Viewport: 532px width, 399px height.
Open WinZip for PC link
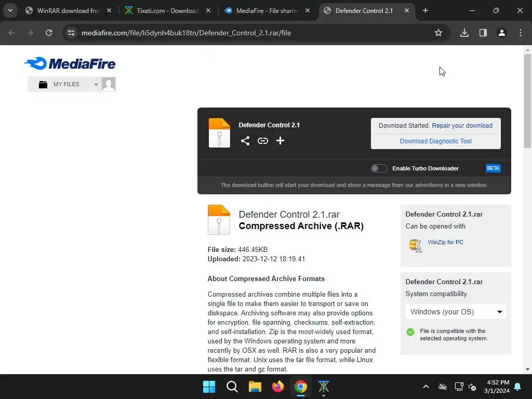(x=445, y=242)
